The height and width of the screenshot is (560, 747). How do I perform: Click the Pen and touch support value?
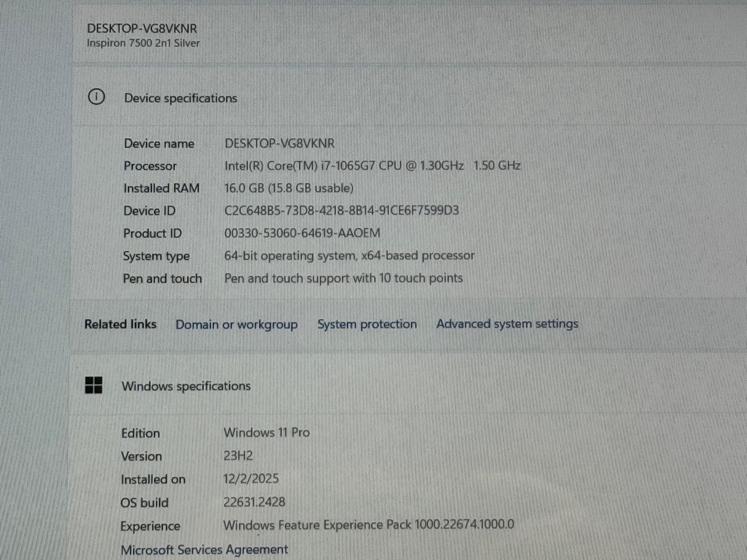point(343,278)
